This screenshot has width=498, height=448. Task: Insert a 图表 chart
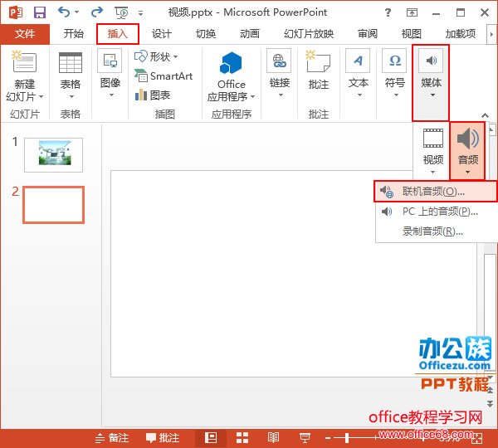[153, 95]
